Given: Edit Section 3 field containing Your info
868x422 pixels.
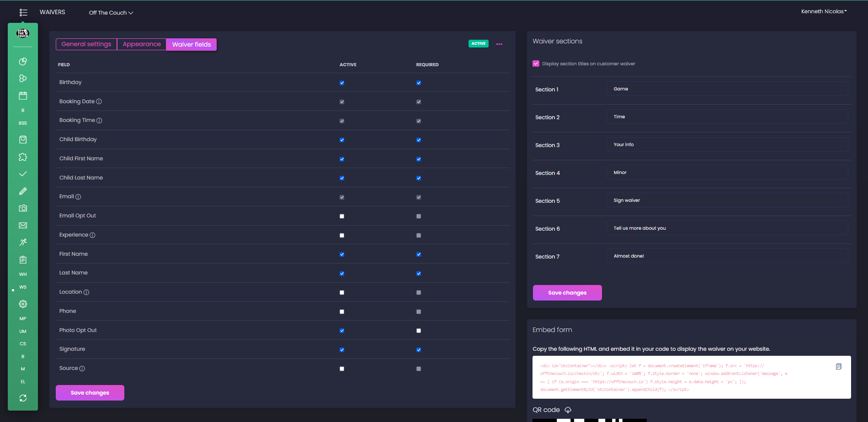Looking at the screenshot, I should tap(727, 145).
